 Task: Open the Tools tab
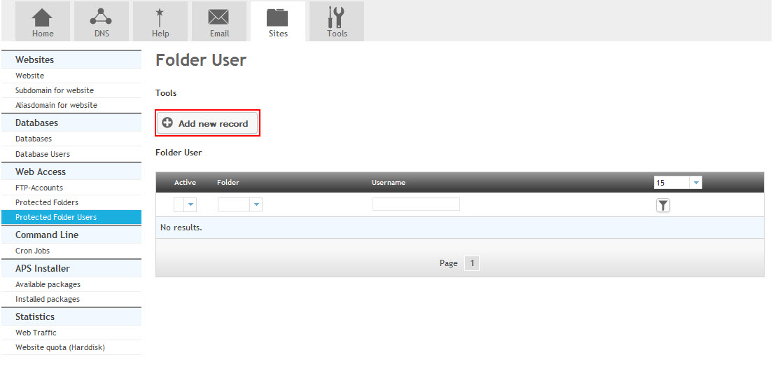[337, 21]
